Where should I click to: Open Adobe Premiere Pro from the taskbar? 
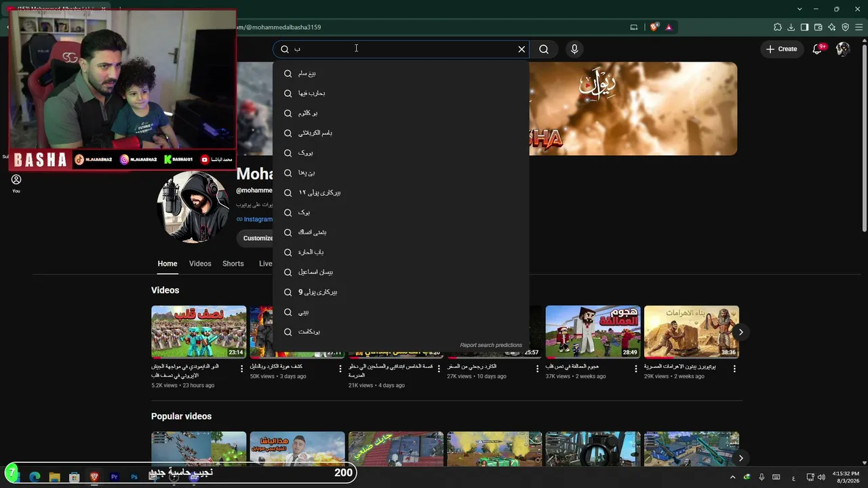point(114,476)
